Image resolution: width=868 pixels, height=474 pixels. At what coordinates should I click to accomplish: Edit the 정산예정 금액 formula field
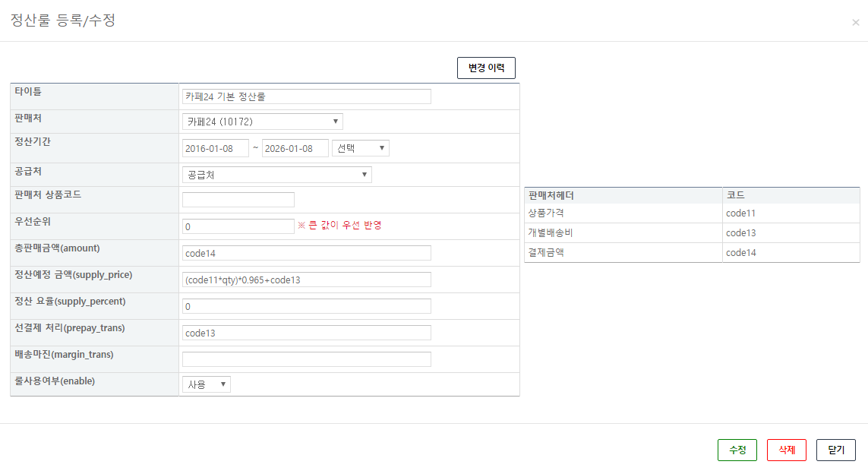[306, 280]
